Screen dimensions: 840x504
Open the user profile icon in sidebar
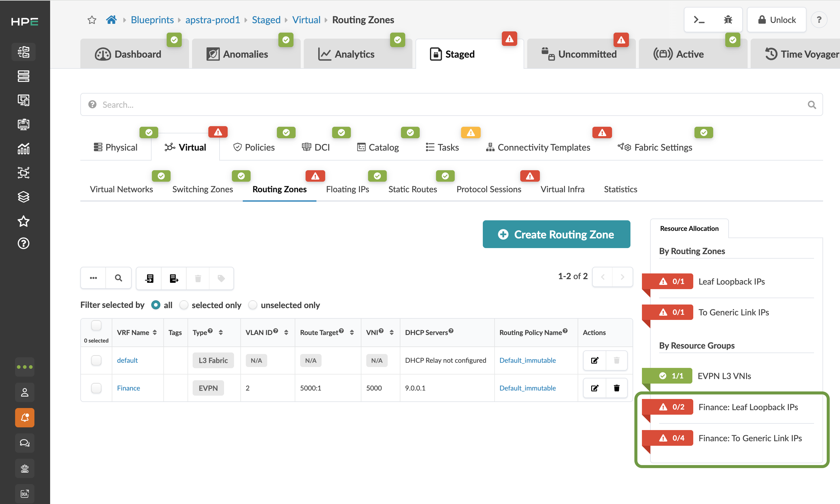(25, 392)
